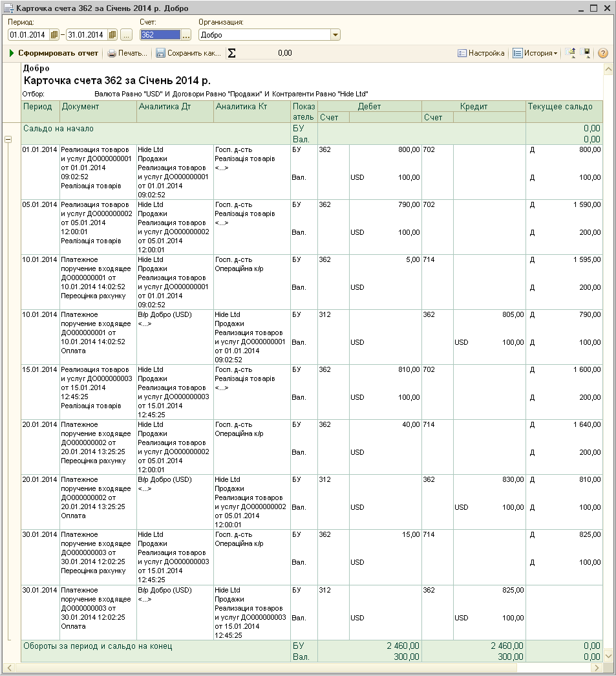Click the Организация field showing Добро
Screen dimensions: 616x676
264,35
